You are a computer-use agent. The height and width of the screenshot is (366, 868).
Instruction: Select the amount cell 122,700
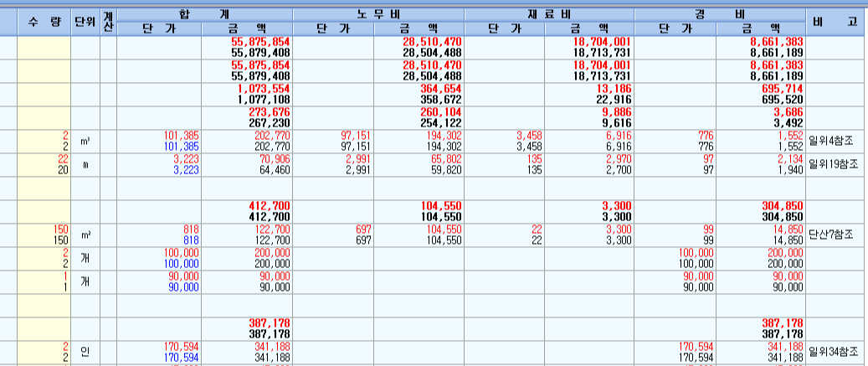click(247, 235)
